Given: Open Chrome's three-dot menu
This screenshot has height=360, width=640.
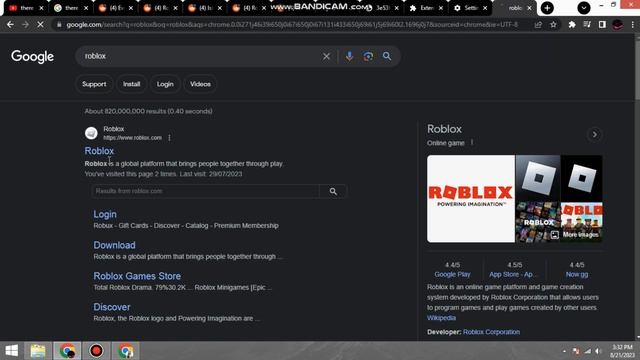Looking at the screenshot, I should tap(633, 25).
